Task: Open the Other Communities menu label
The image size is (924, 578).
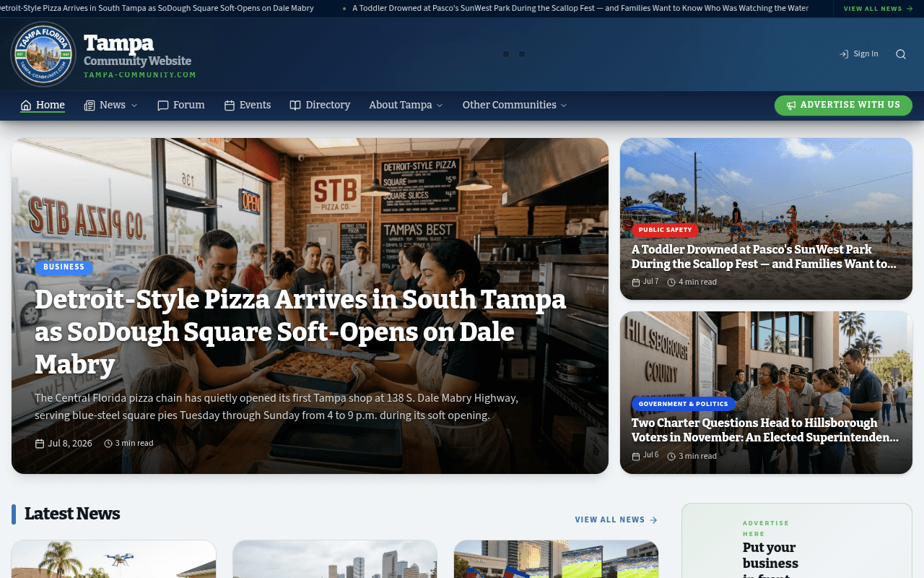Action: coord(510,105)
